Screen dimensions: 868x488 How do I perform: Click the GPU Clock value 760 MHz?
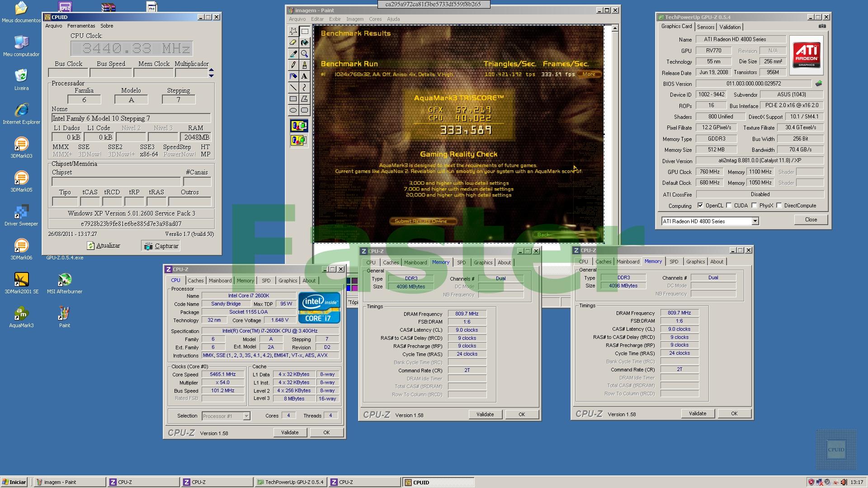[x=710, y=172]
